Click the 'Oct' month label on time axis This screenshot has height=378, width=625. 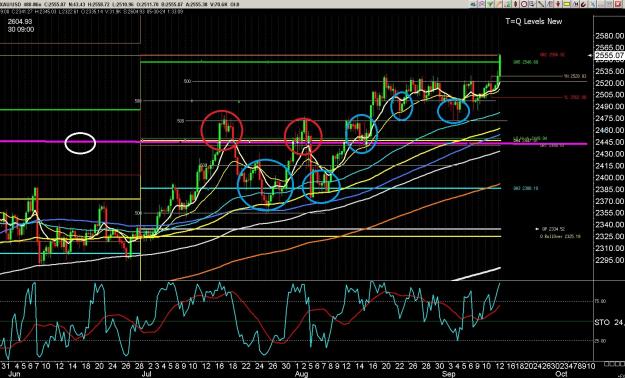pyautogui.click(x=561, y=374)
